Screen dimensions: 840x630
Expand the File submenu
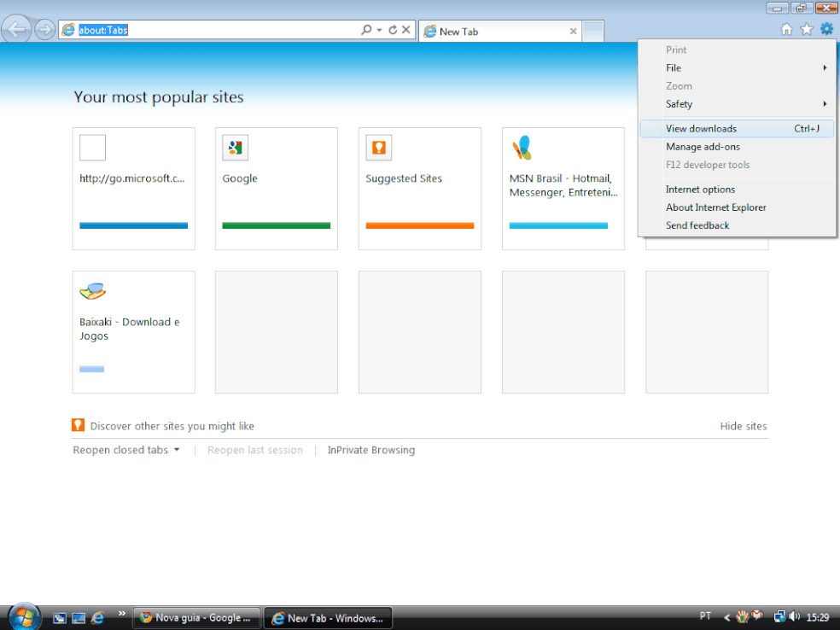738,68
